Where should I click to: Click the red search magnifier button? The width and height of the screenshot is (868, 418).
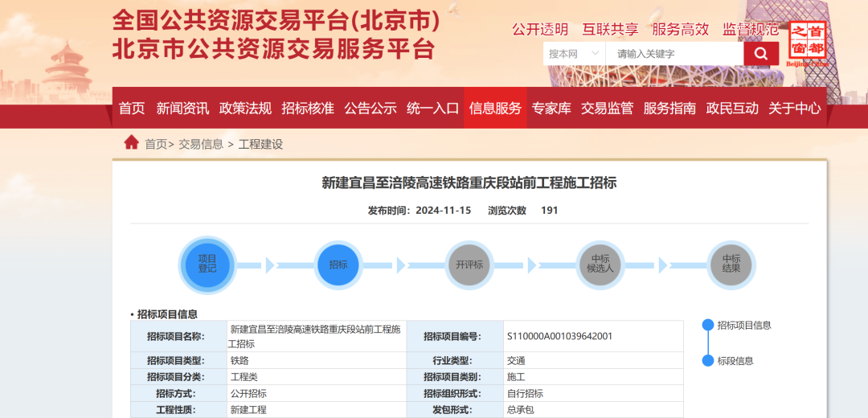(x=760, y=54)
